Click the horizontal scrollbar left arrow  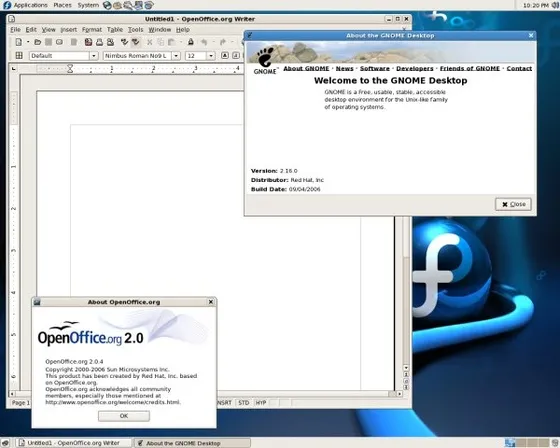[12, 394]
